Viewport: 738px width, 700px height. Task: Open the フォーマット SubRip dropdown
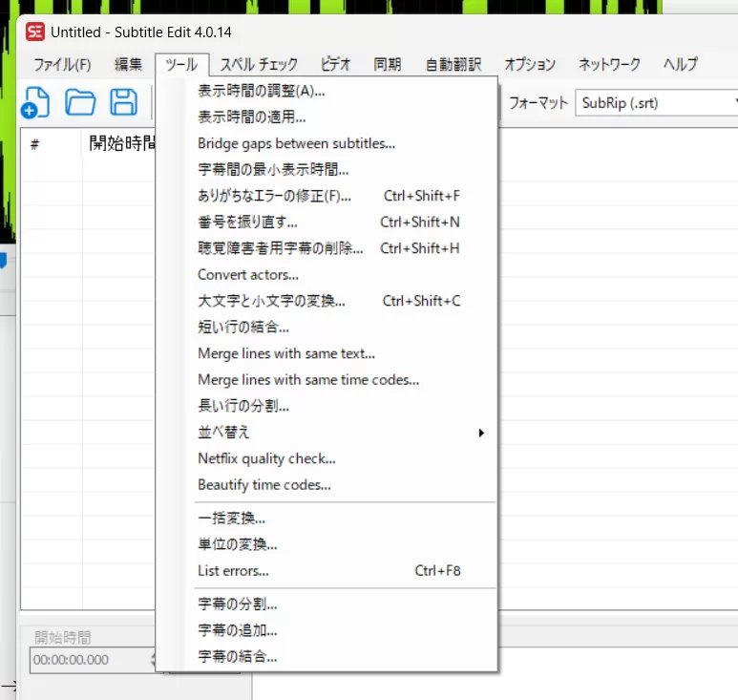coord(657,102)
